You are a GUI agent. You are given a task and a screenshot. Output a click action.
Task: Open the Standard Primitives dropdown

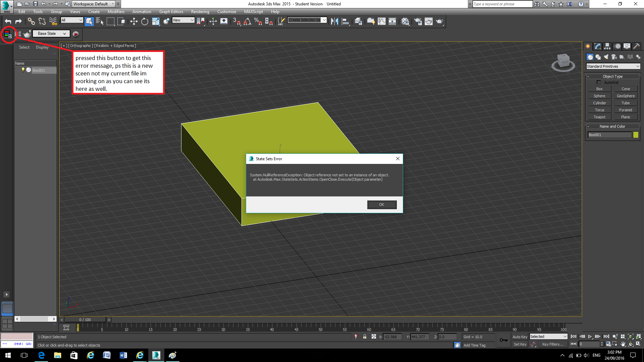pyautogui.click(x=613, y=66)
